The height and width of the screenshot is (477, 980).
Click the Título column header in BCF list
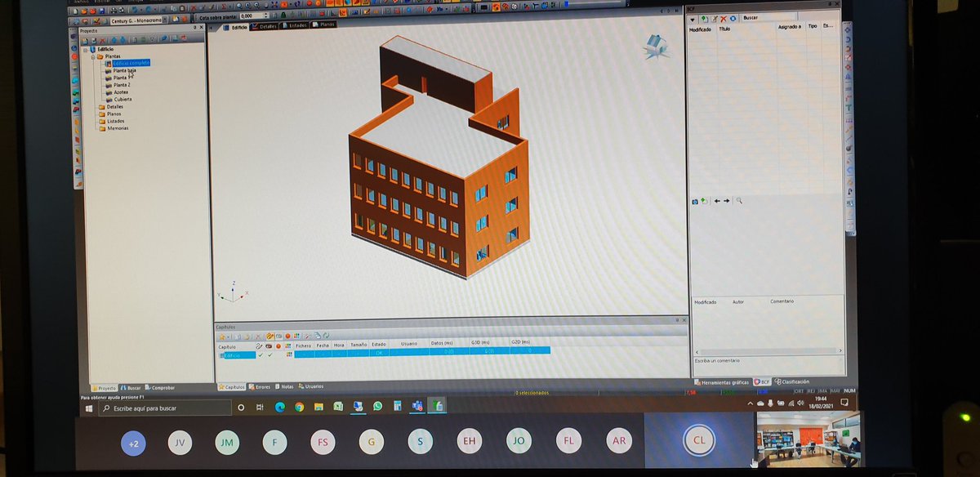pyautogui.click(x=724, y=29)
